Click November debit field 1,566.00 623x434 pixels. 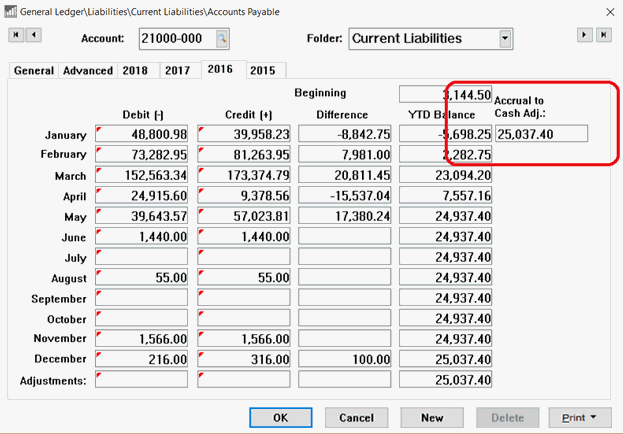[x=141, y=339]
